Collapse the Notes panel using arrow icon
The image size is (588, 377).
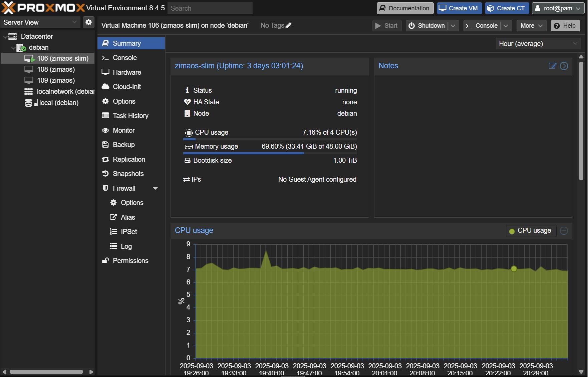[x=564, y=66]
